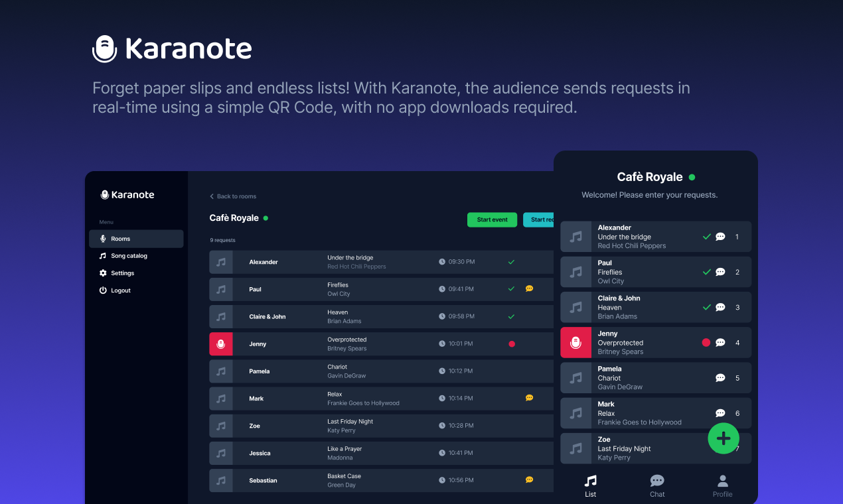The height and width of the screenshot is (504, 843).
Task: Click the green checkmark on mobile Alexander card
Action: point(706,237)
